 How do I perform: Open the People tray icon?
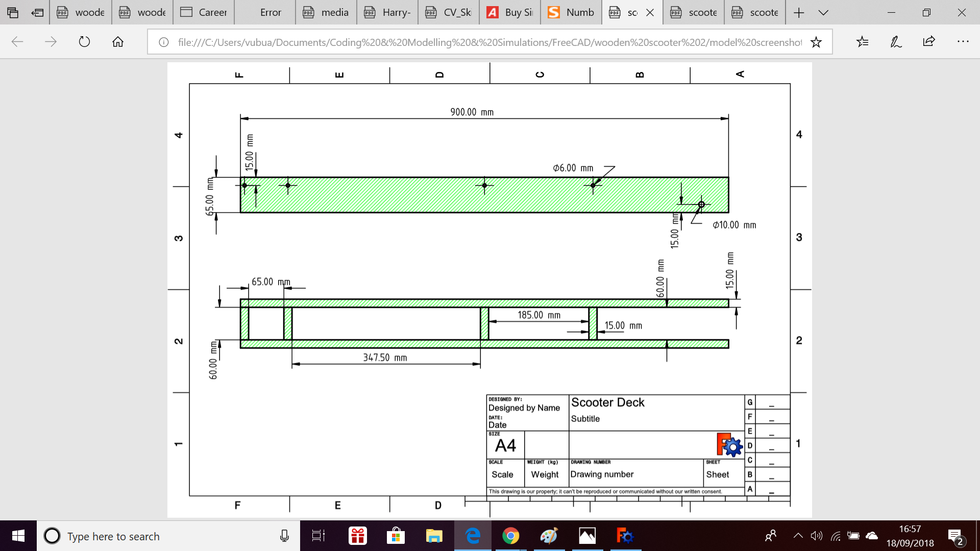[x=771, y=536]
